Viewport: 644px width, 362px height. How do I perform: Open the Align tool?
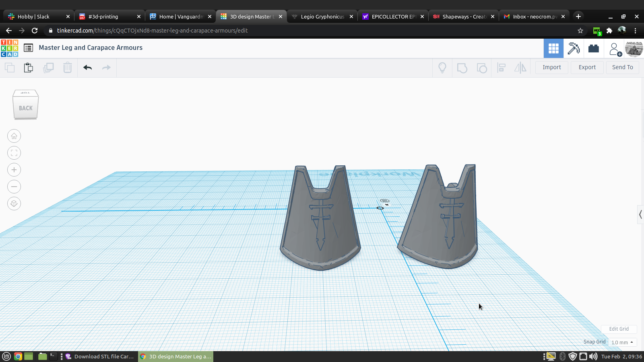click(x=502, y=68)
